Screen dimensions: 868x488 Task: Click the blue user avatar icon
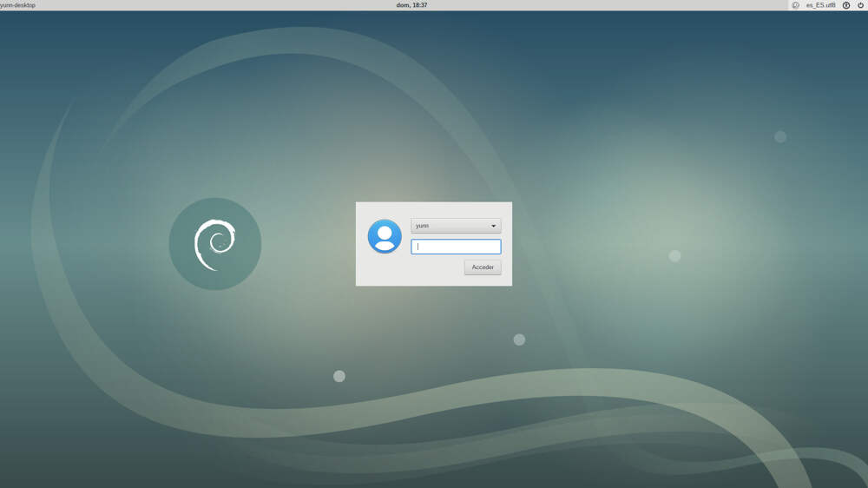385,236
